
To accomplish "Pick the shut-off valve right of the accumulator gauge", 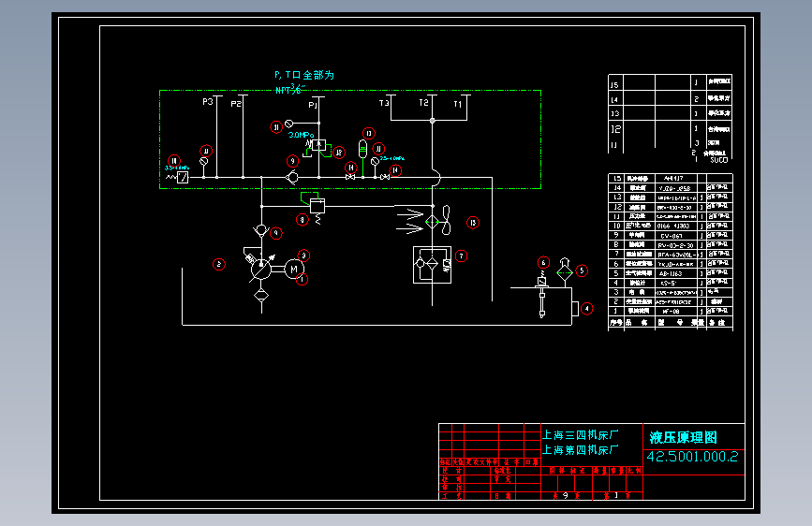I will [x=385, y=177].
